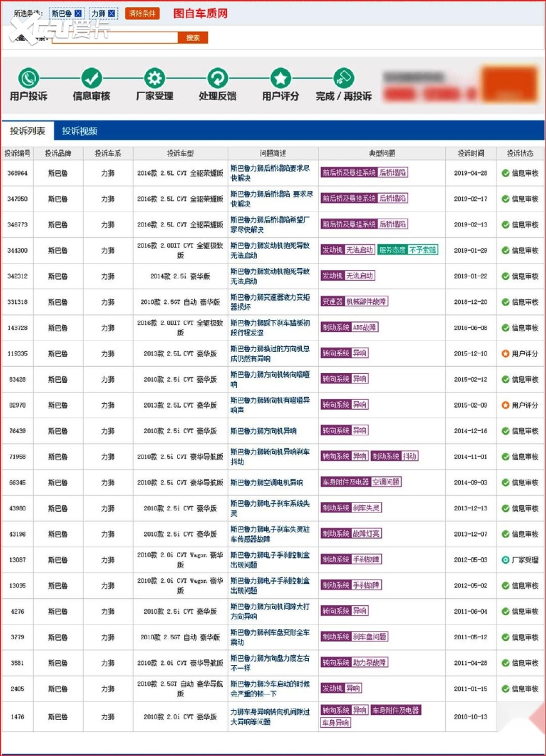
Task: Click the 厂家受理 gear icon
Action: click(x=154, y=78)
